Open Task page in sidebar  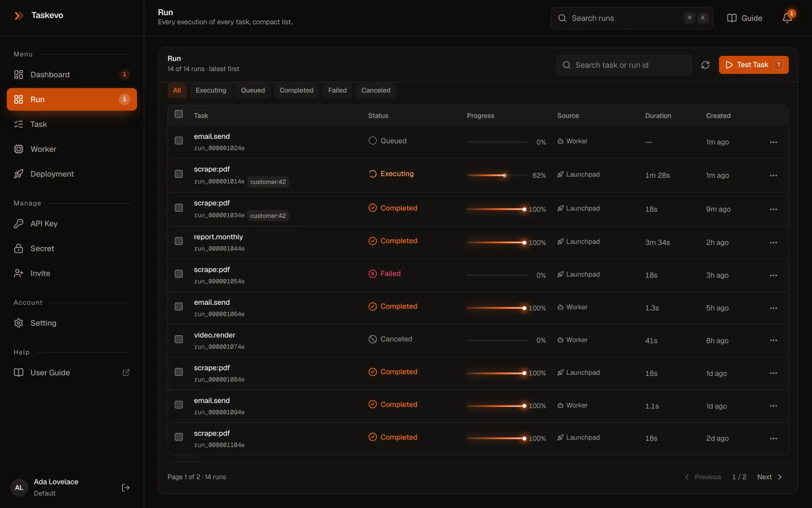[x=72, y=124]
